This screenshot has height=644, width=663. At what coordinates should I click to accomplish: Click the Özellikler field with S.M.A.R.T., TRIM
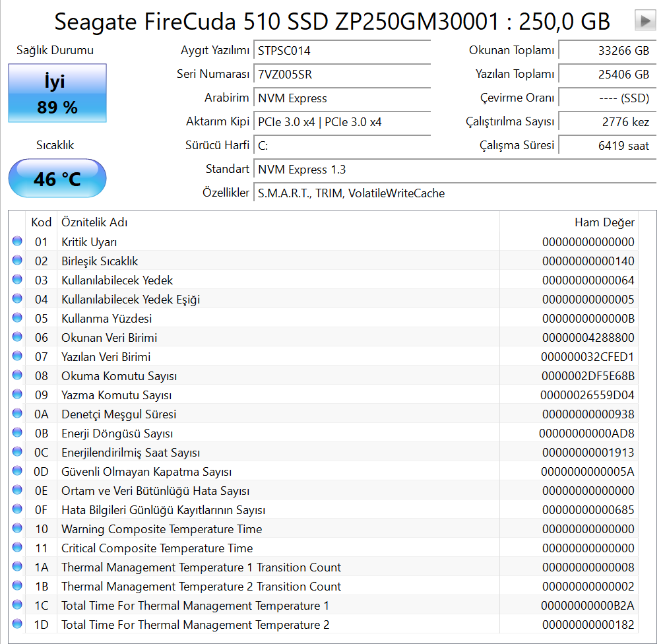(455, 193)
